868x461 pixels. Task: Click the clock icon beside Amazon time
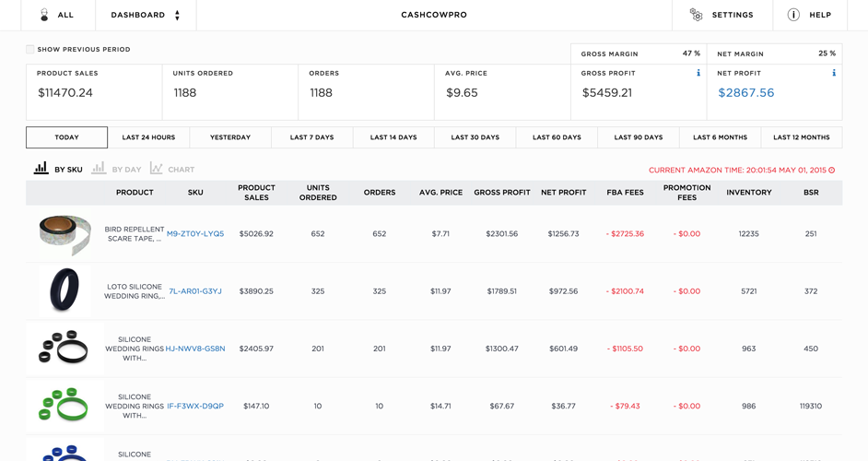tap(831, 170)
